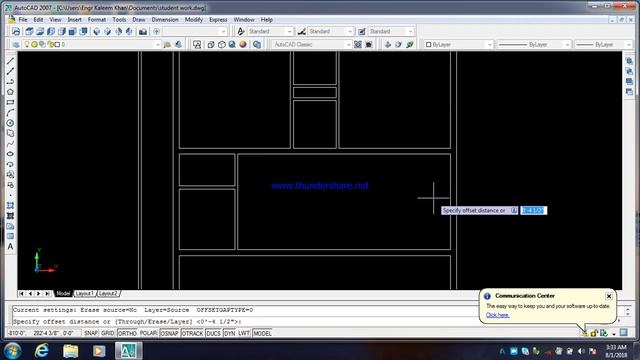This screenshot has height=360, width=640.
Task: Select the Hatch tool
Action: coord(10,205)
